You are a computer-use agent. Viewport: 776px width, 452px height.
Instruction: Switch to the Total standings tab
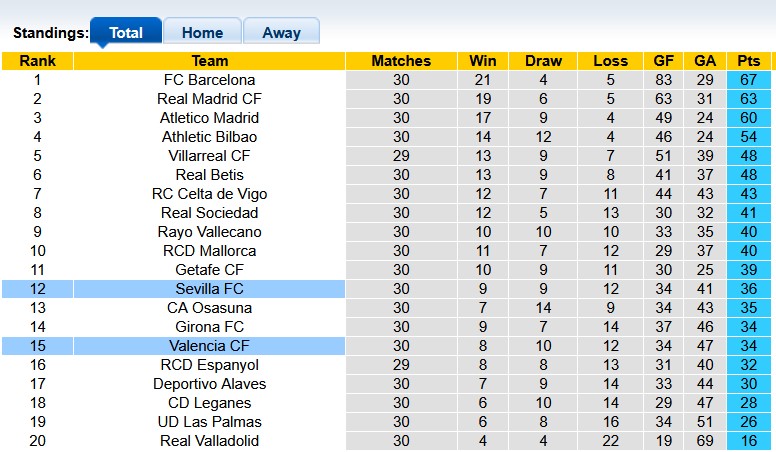click(x=126, y=32)
